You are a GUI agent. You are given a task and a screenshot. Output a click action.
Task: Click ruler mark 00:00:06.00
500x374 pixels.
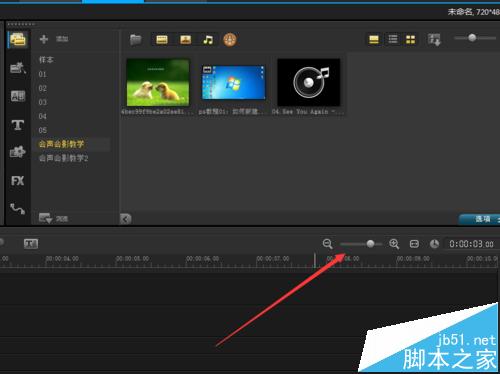[203, 259]
